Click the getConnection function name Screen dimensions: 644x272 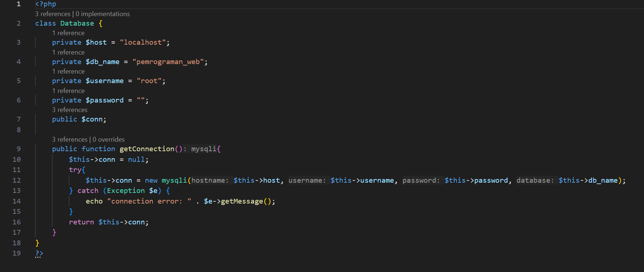(x=147, y=149)
